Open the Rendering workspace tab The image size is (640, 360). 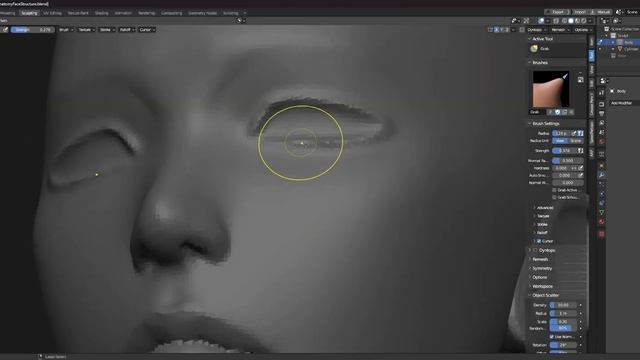[x=147, y=13]
